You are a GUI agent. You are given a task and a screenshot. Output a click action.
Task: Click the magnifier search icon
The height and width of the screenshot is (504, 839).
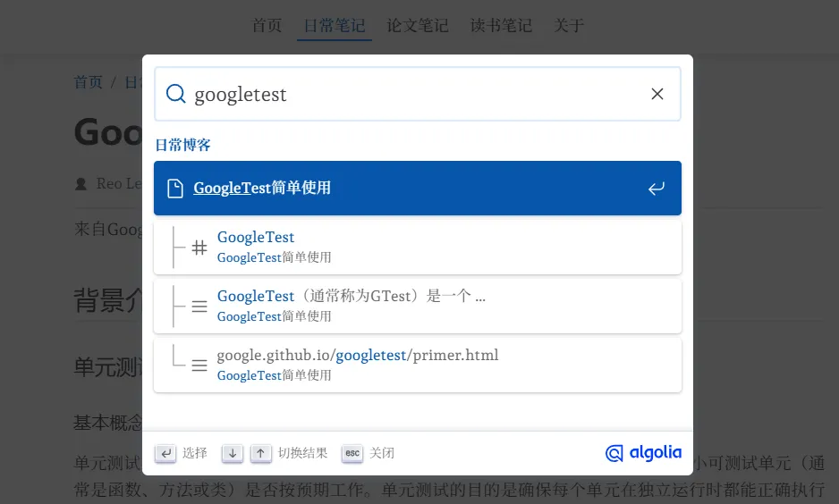tap(175, 94)
